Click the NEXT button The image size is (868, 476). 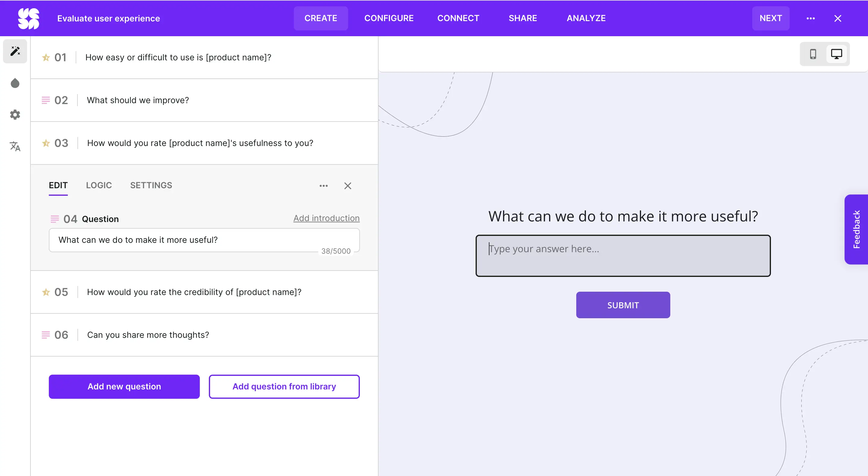[x=771, y=18]
